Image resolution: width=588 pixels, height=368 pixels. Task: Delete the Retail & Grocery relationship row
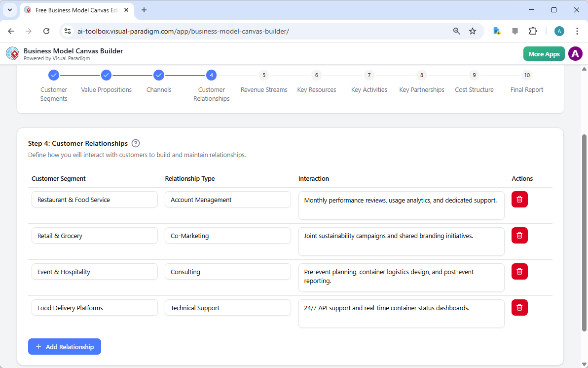(x=519, y=235)
